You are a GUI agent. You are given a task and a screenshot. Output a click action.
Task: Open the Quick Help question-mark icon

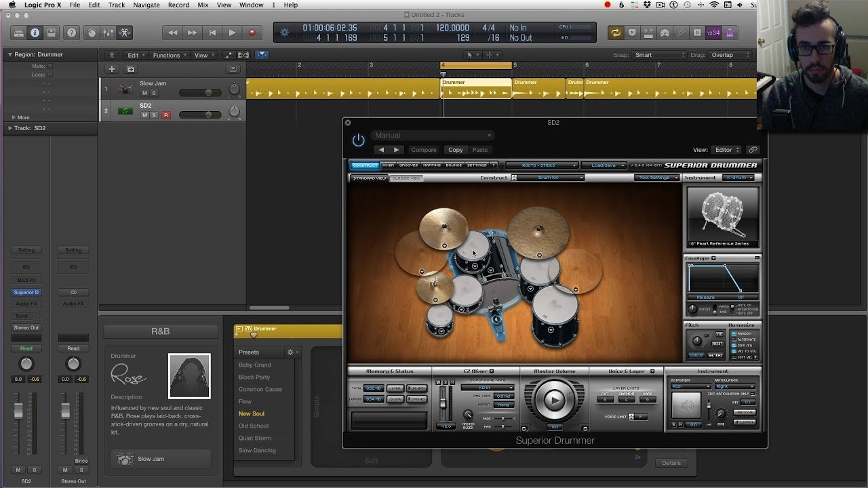[x=71, y=33]
